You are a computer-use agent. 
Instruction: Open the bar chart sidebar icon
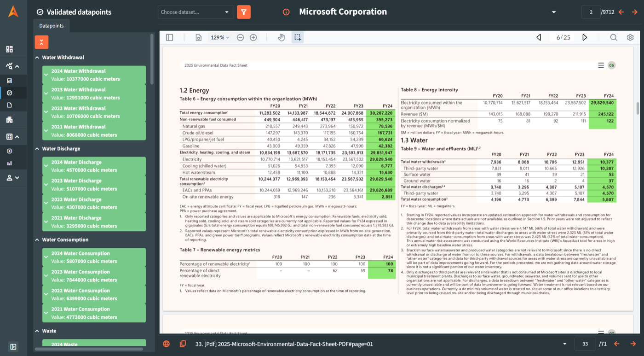[x=9, y=163]
